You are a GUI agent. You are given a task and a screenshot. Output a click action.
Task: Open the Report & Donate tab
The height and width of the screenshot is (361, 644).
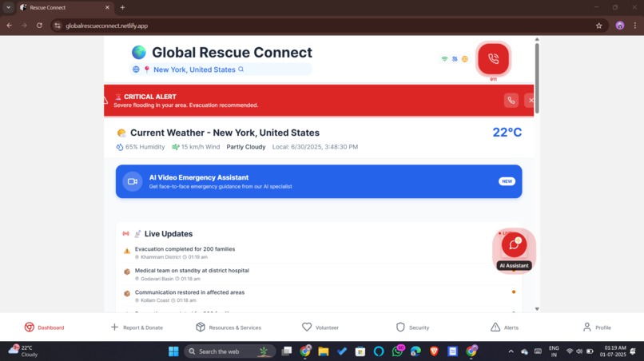click(137, 327)
